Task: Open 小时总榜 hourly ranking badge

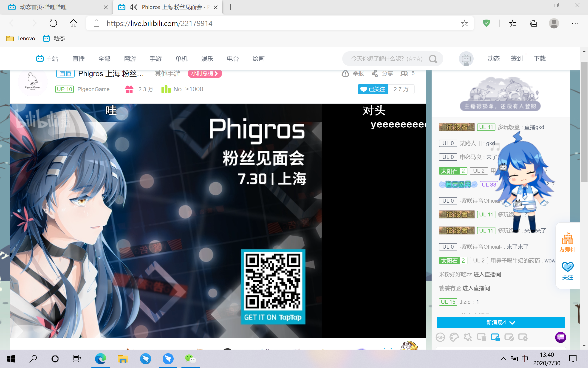Action: pyautogui.click(x=205, y=74)
